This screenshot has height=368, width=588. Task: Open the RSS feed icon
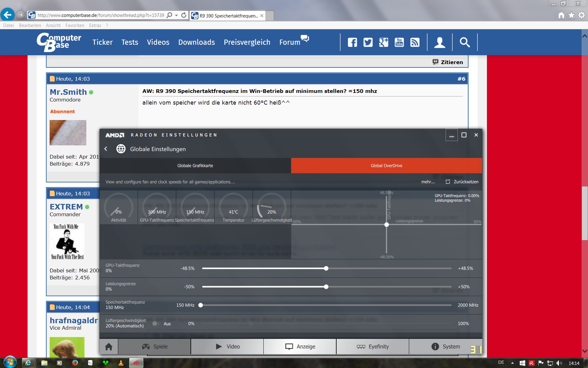coord(415,42)
